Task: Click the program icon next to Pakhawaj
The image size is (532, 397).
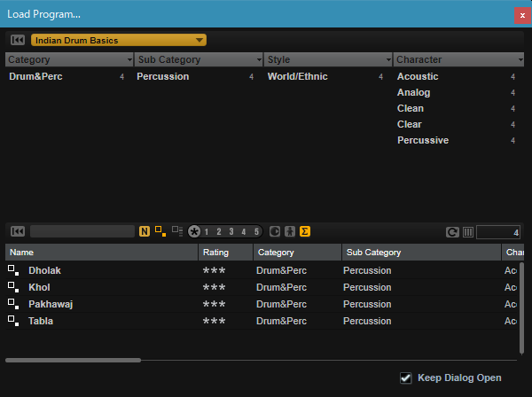Action: [x=13, y=304]
